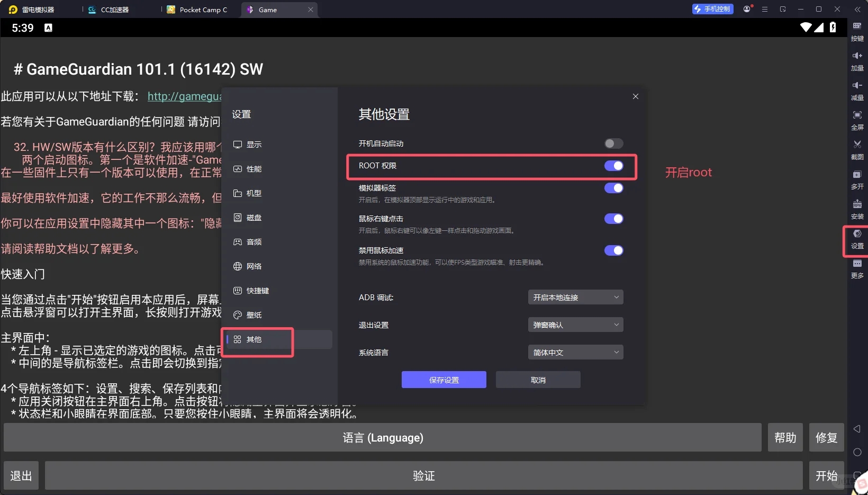
Task: Click the battery icon in Android status bar
Action: pyautogui.click(x=833, y=28)
